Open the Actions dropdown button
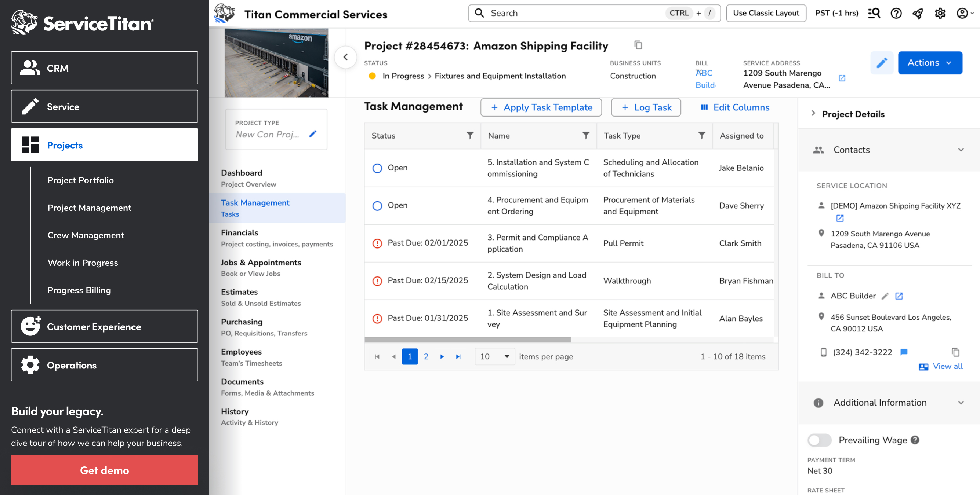Viewport: 980px width, 495px height. [x=930, y=63]
